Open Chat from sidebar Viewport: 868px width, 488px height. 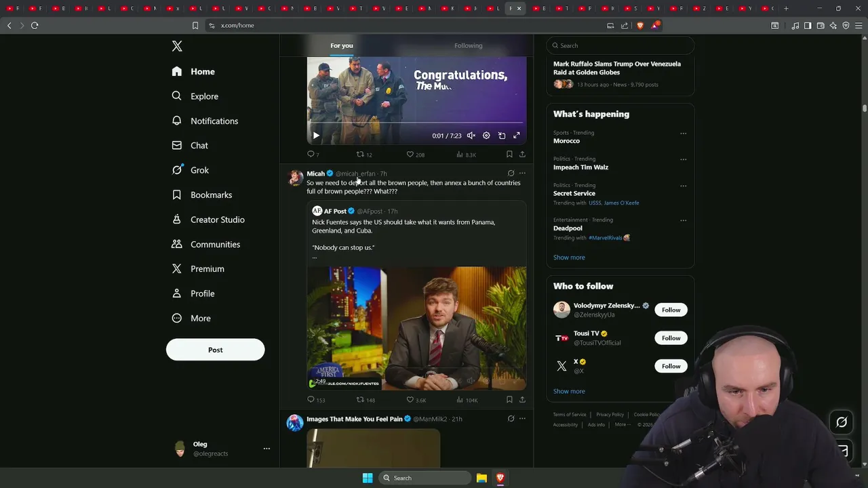pyautogui.click(x=190, y=145)
